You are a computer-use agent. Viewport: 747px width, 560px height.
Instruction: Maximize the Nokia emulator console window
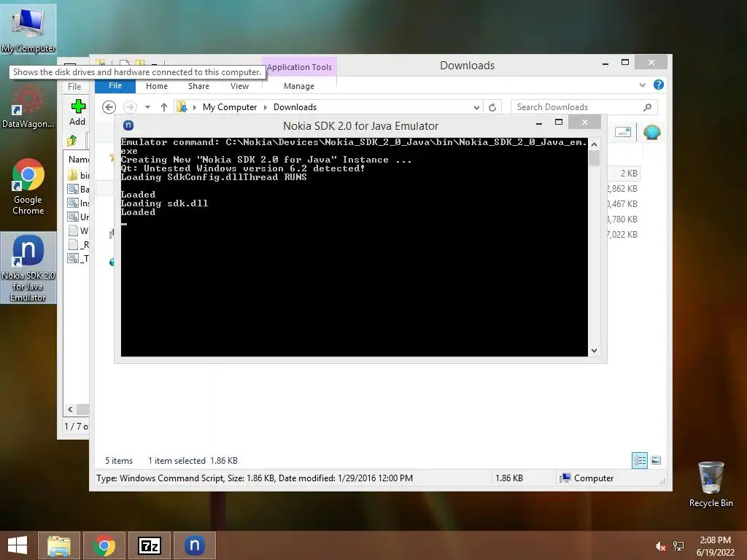(559, 122)
